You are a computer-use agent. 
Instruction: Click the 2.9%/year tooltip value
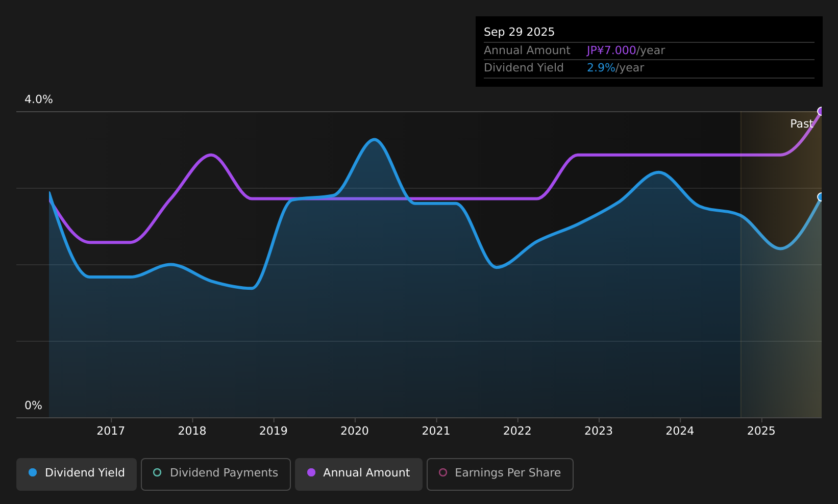pos(615,68)
